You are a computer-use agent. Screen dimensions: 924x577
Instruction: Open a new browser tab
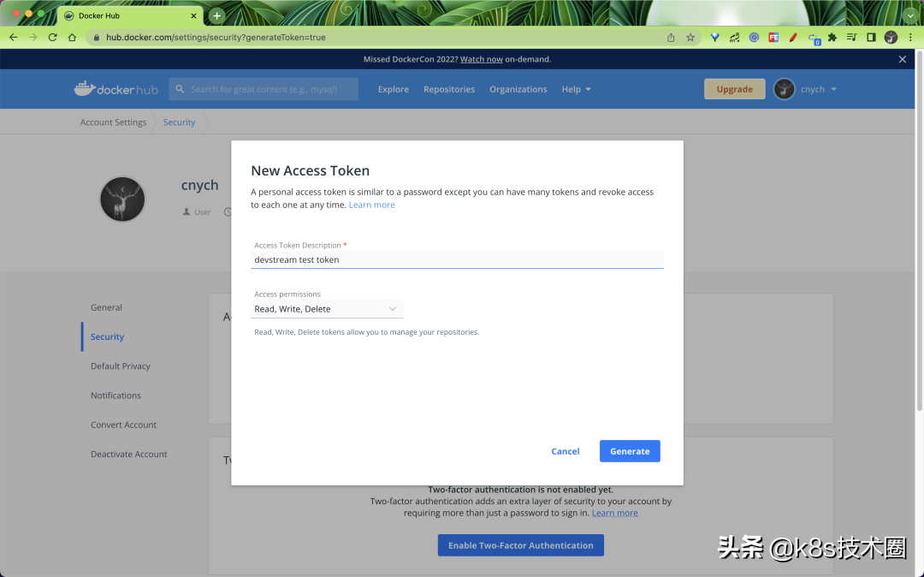coord(216,16)
